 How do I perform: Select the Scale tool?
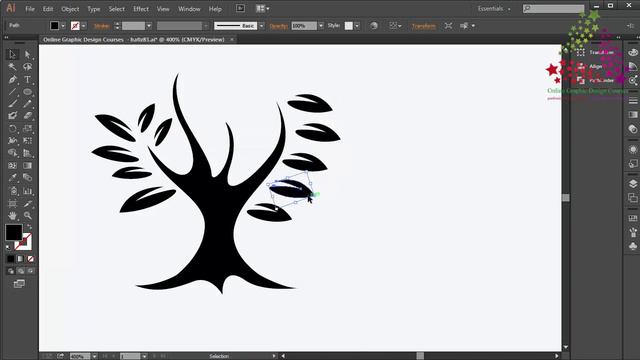click(x=27, y=129)
